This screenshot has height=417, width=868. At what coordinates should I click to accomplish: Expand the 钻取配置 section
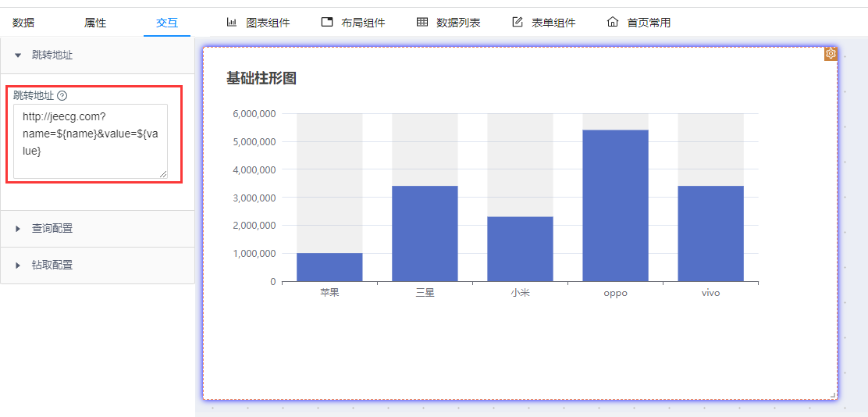pos(98,266)
